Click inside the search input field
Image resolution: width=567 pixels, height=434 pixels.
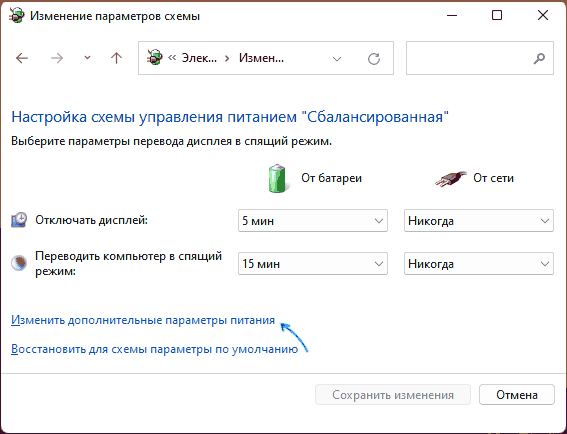pyautogui.click(x=480, y=58)
